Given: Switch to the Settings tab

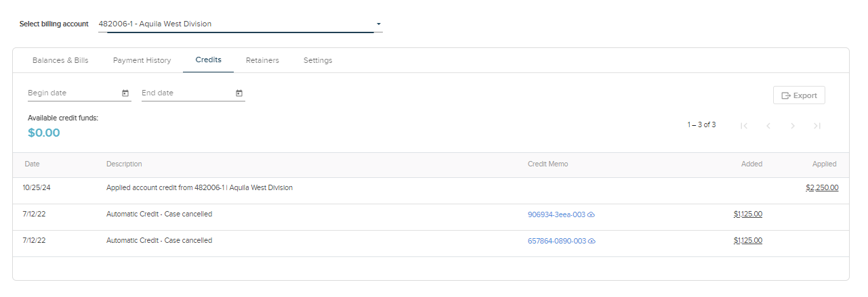Looking at the screenshot, I should coord(318,60).
